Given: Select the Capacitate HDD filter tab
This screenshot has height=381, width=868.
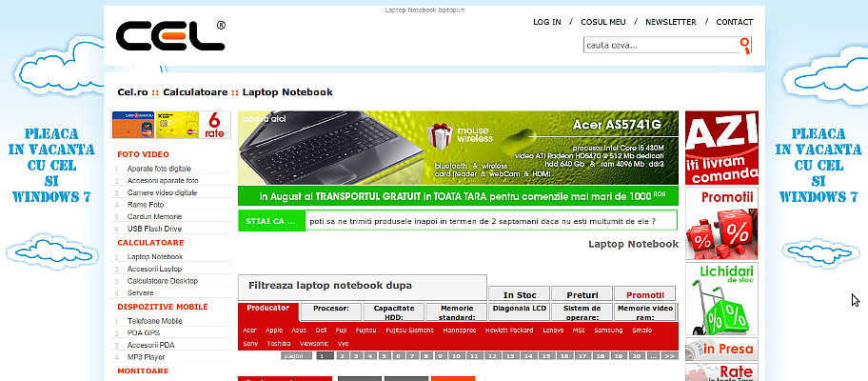Looking at the screenshot, I should [394, 311].
